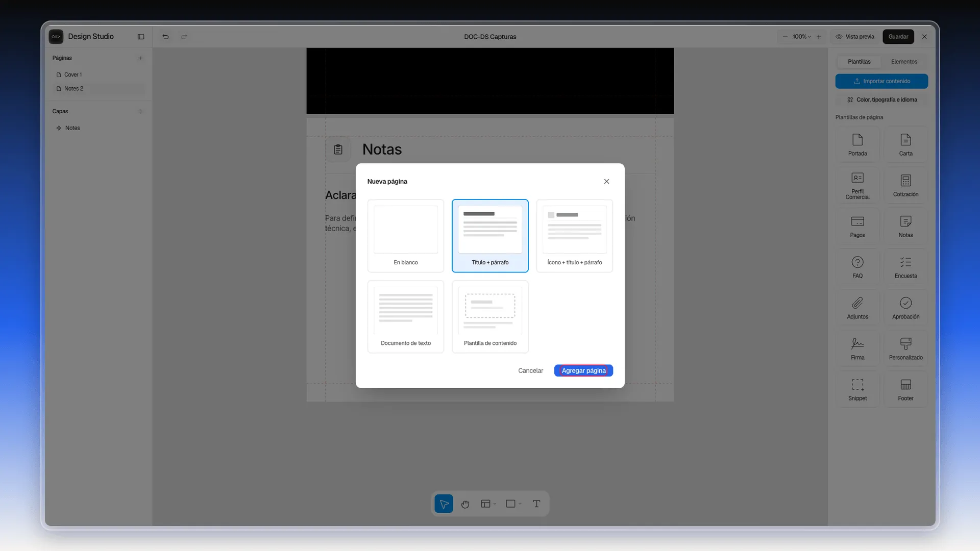Open Color, tipografía e idioma settings
The height and width of the screenshot is (551, 980).
(x=881, y=100)
